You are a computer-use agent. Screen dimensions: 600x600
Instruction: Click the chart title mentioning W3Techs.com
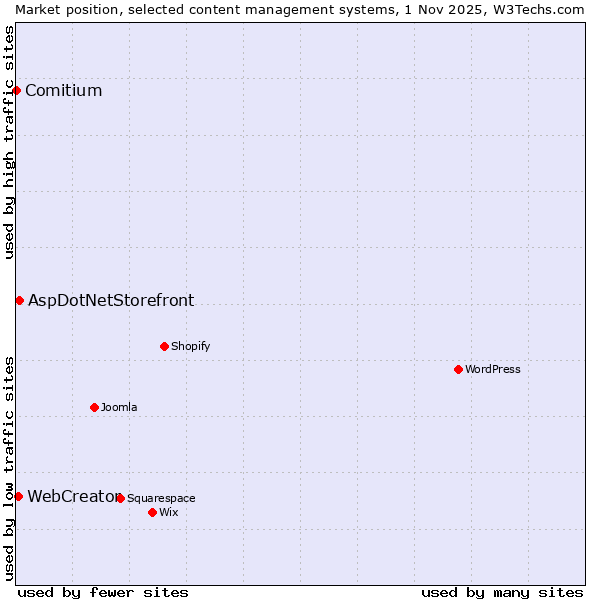pyautogui.click(x=300, y=9)
